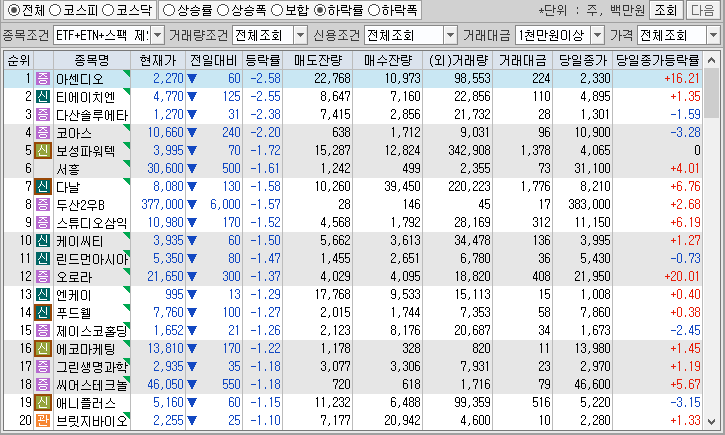Viewport: 725px width, 435px height.
Task: Click the 증 badge icon for 코아스
Action: click(43, 133)
